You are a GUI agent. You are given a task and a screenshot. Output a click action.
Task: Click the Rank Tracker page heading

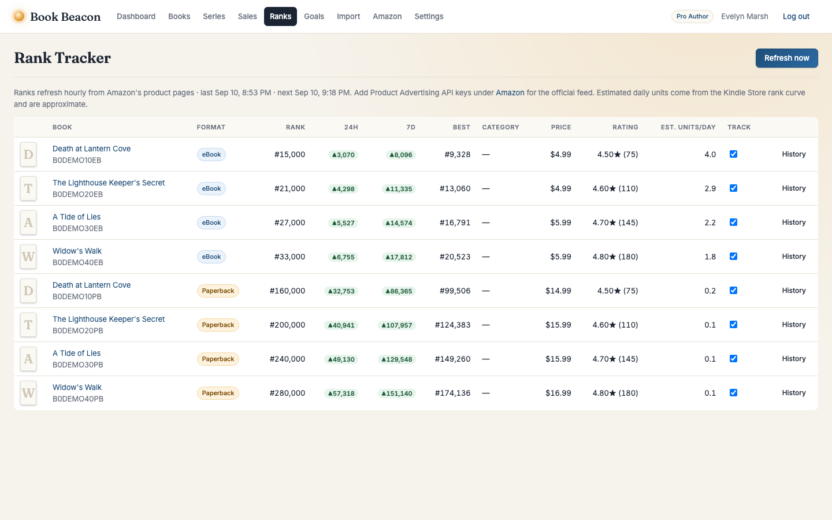(x=62, y=58)
